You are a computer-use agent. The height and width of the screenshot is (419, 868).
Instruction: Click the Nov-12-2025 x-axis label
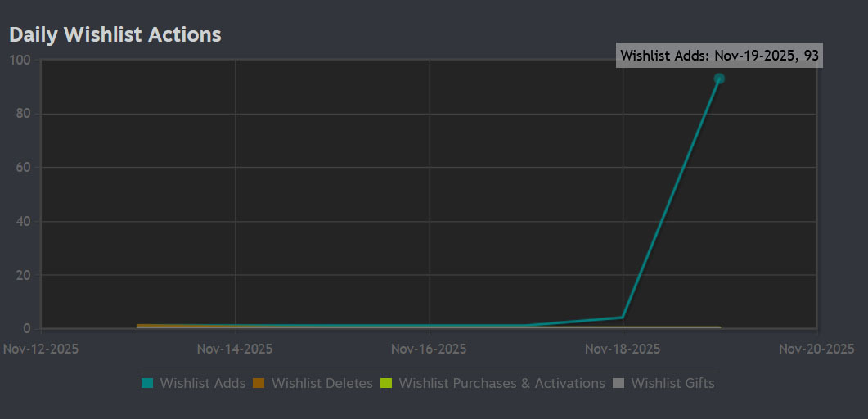(x=41, y=349)
